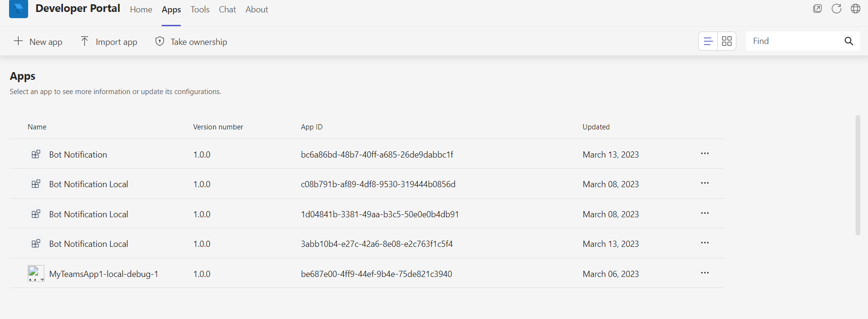Go to the Chat tab
The width and height of the screenshot is (868, 319).
point(227,10)
